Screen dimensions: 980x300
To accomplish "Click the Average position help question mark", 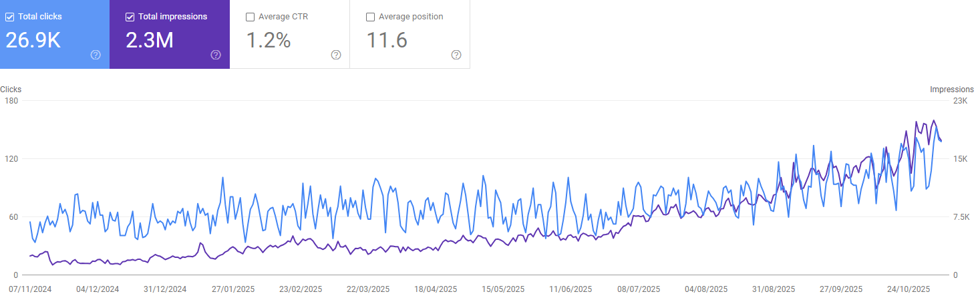I will (456, 55).
